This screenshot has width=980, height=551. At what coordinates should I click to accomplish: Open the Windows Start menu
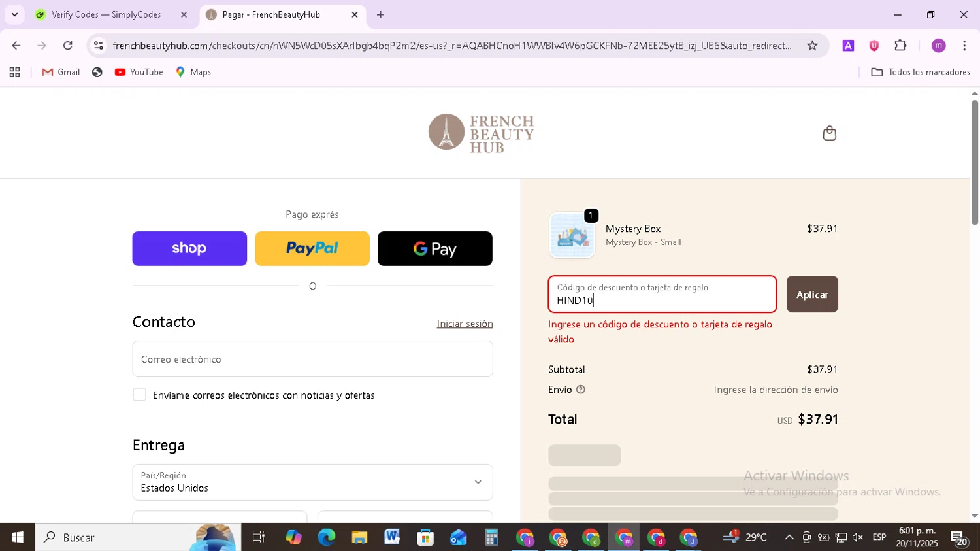coord(18,537)
